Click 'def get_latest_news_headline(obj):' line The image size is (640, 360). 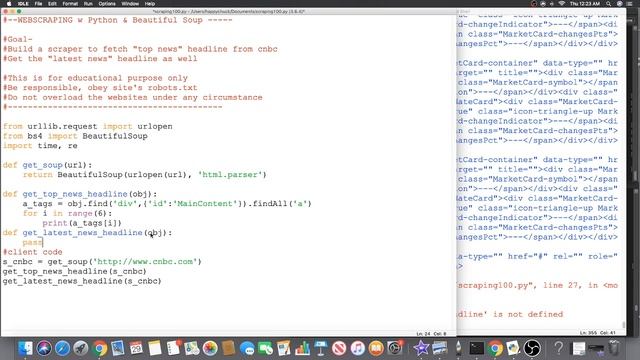click(x=87, y=233)
